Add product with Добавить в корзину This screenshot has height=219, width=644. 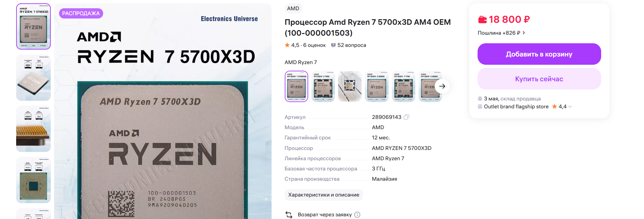[x=539, y=54]
